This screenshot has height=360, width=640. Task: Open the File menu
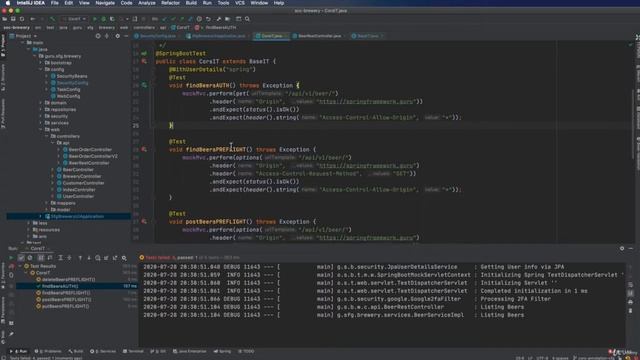[54, 3]
